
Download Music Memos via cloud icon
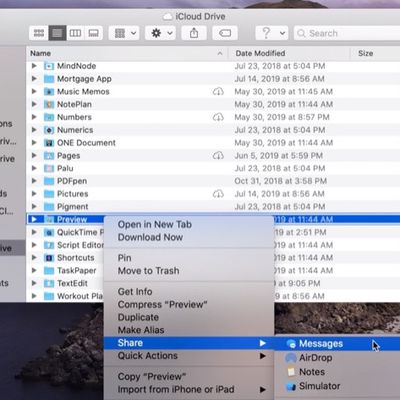click(x=218, y=91)
